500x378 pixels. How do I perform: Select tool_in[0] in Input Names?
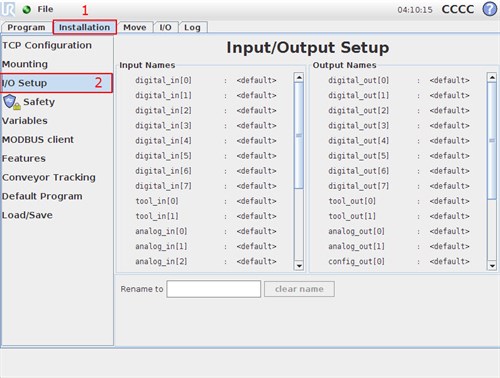click(x=157, y=201)
